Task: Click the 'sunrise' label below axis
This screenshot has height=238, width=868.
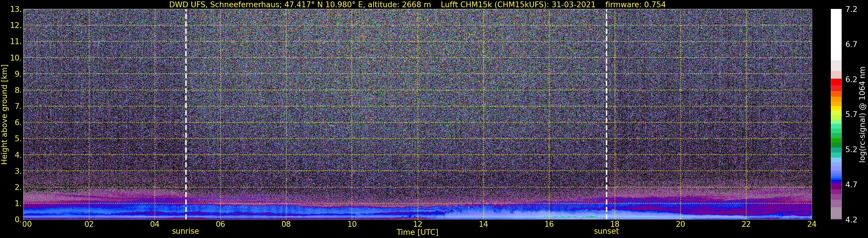Action: [185, 231]
